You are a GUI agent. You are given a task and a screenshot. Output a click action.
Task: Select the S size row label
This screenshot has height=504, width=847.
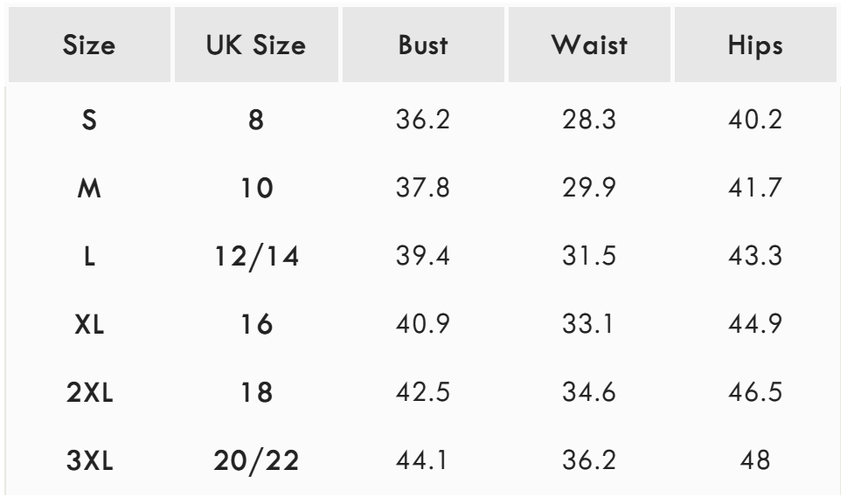point(90,118)
